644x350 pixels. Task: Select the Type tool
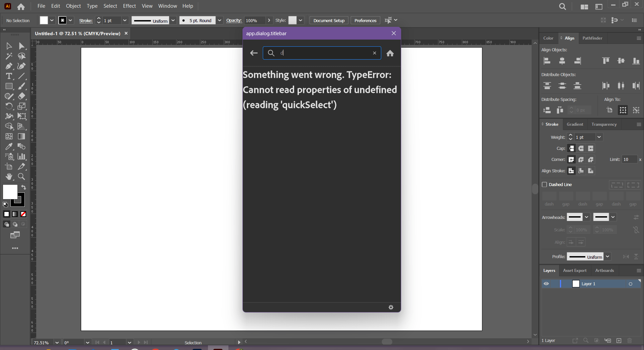click(9, 76)
